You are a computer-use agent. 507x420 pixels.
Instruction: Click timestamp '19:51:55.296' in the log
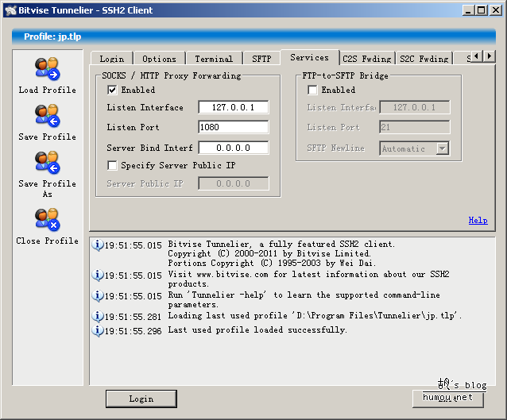click(x=134, y=331)
